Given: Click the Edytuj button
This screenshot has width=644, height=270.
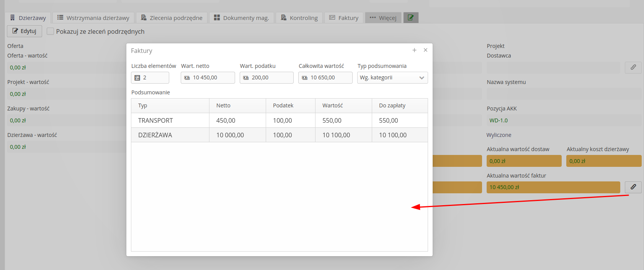Looking at the screenshot, I should coord(25,31).
